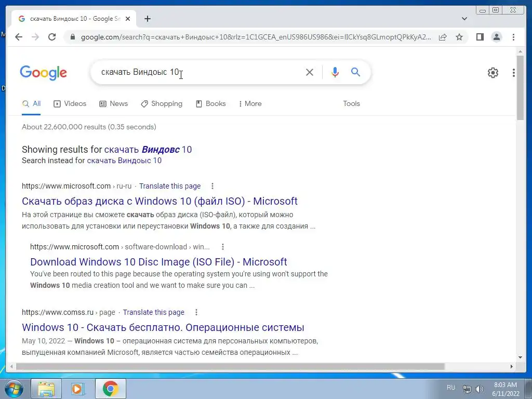Share this page via share icon
Screen dimensions: 532x399
[x=443, y=37]
